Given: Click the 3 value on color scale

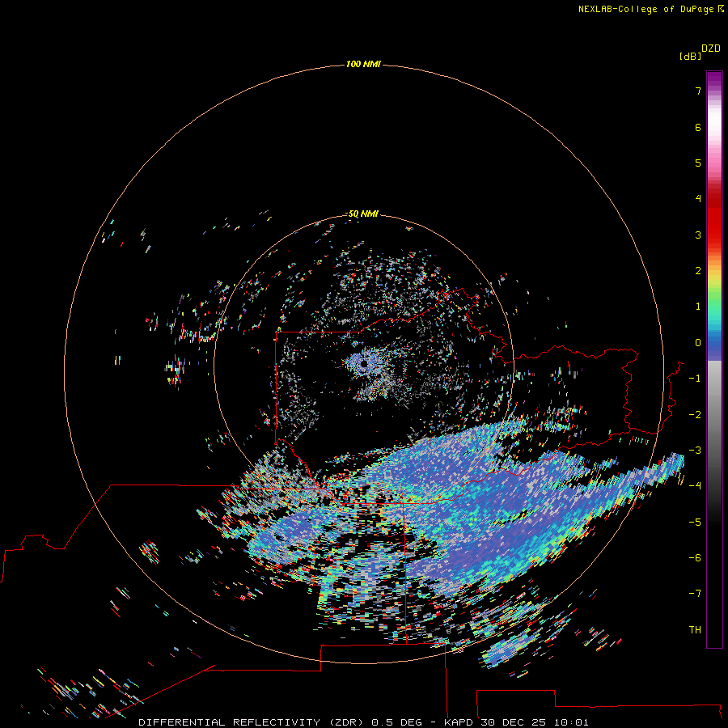Looking at the screenshot, I should [x=698, y=235].
